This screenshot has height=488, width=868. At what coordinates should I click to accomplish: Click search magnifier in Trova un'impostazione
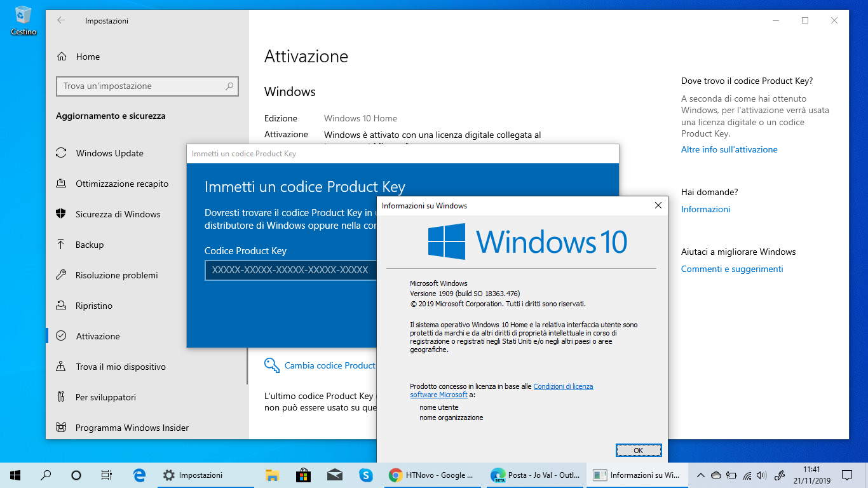pyautogui.click(x=229, y=86)
